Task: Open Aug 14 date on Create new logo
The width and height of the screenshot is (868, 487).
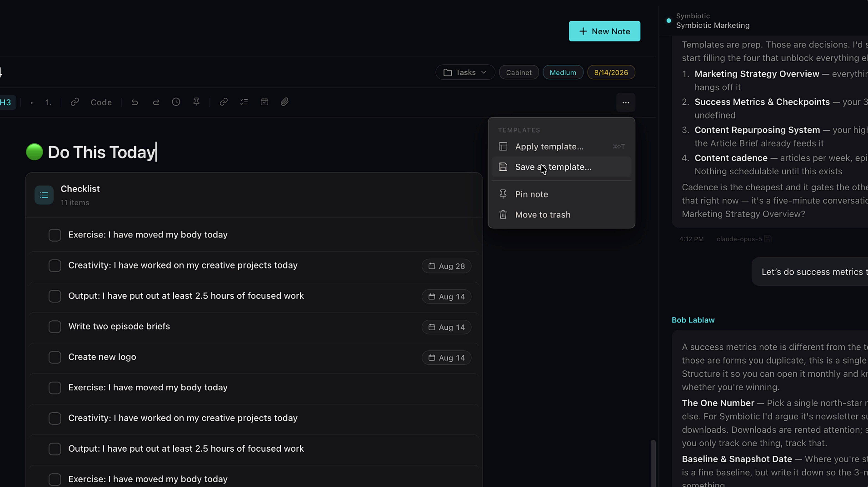Action: [446, 358]
